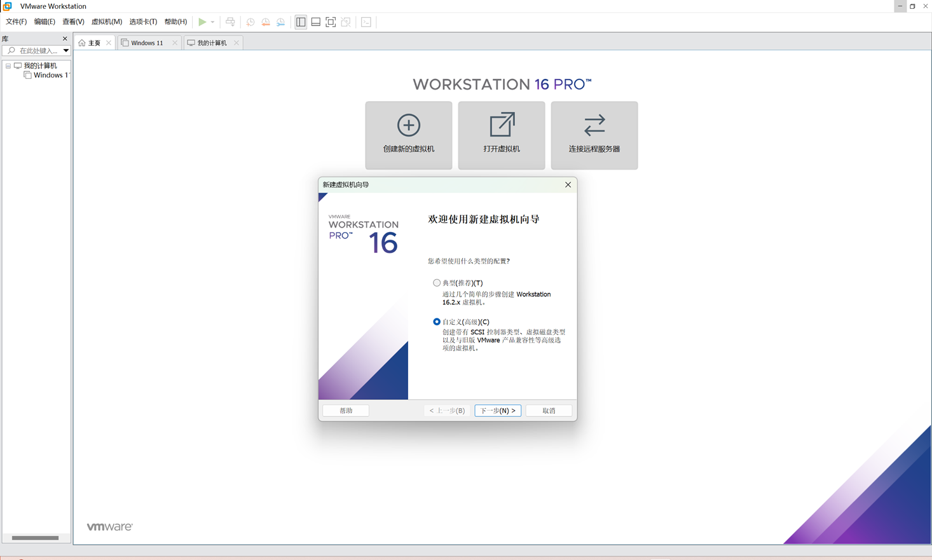Viewport: 932px width, 560px height.
Task: Click Send Ctrl+Alt+Del toolbar icon
Action: click(x=230, y=22)
